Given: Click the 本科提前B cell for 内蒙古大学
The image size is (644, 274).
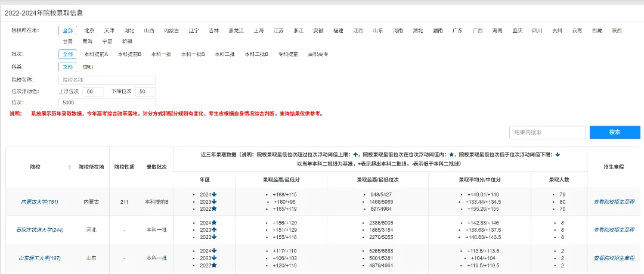Looking at the screenshot, I should point(157,202).
